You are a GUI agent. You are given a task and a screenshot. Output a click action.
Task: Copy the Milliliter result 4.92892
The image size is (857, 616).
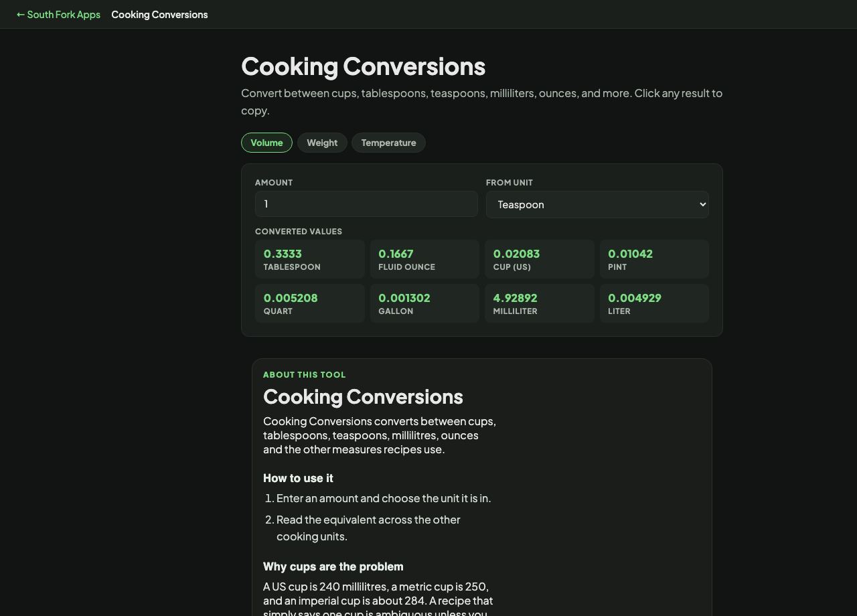540,303
